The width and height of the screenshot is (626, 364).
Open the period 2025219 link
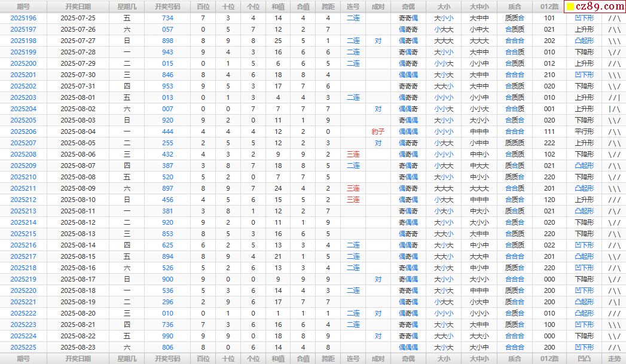[23, 279]
